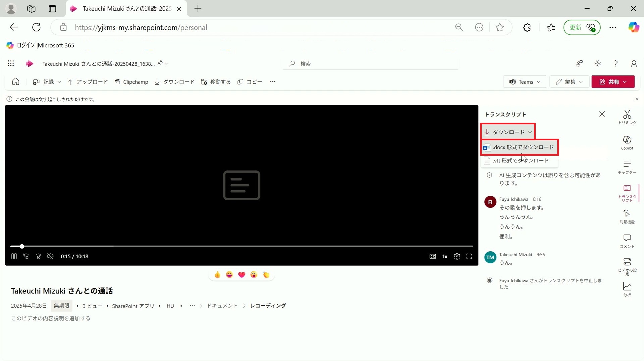Close the transcript panel with X
The image size is (644, 361).
(602, 114)
